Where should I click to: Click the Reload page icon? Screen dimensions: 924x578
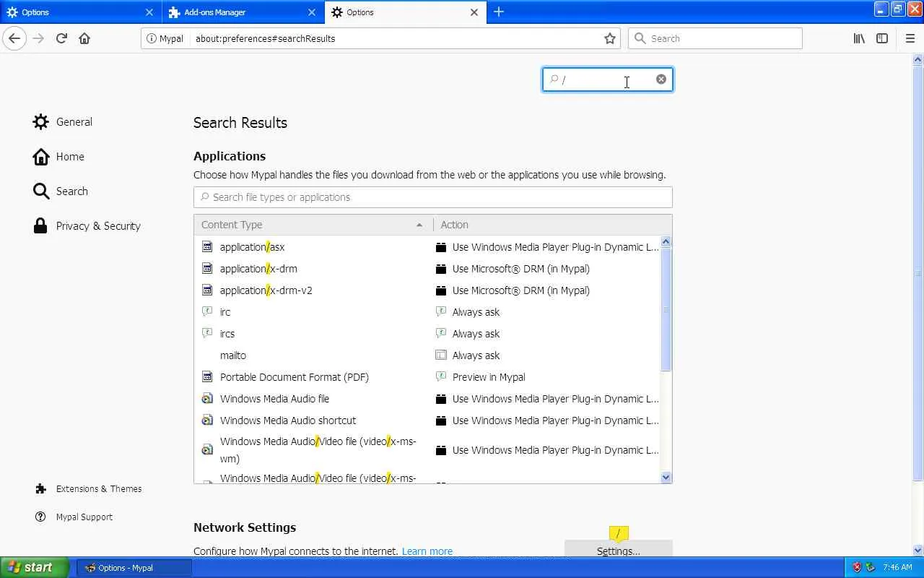click(61, 38)
